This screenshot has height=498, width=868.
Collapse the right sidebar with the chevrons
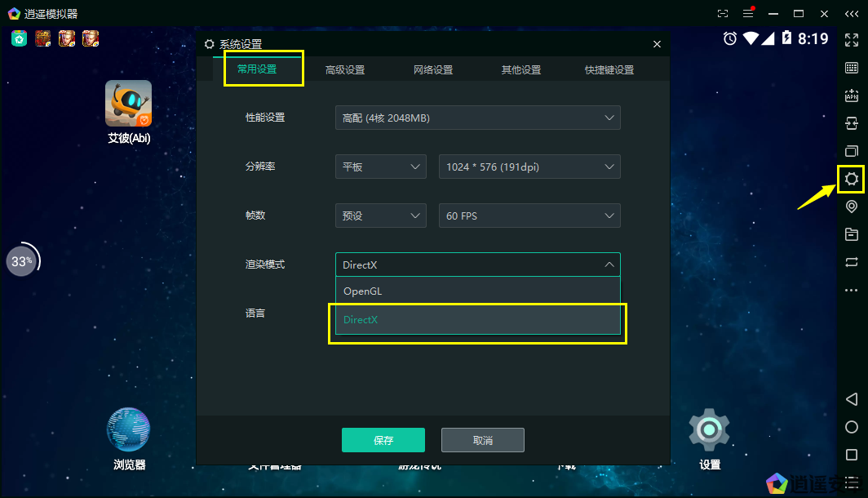[x=852, y=13]
